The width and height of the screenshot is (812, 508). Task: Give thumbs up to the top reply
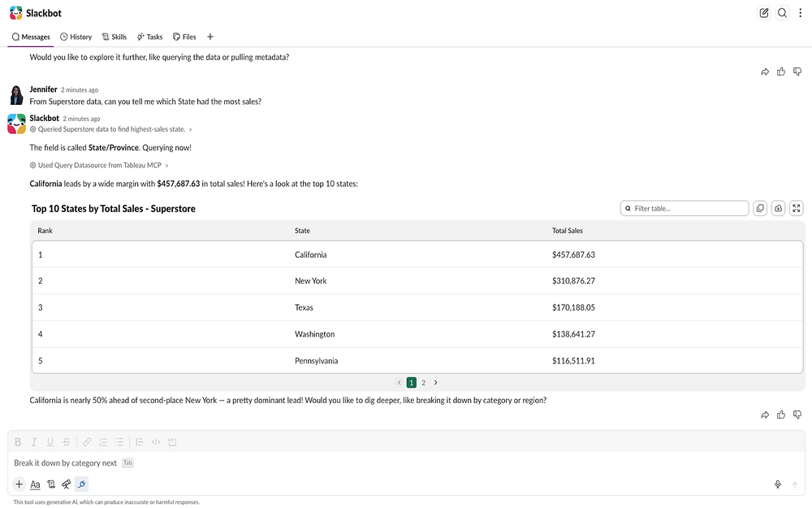click(x=781, y=72)
